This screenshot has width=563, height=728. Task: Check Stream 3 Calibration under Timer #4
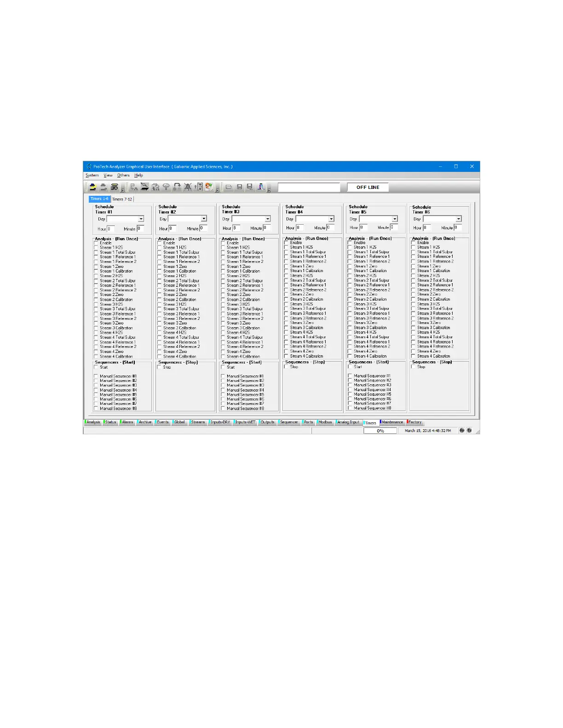[x=286, y=328]
